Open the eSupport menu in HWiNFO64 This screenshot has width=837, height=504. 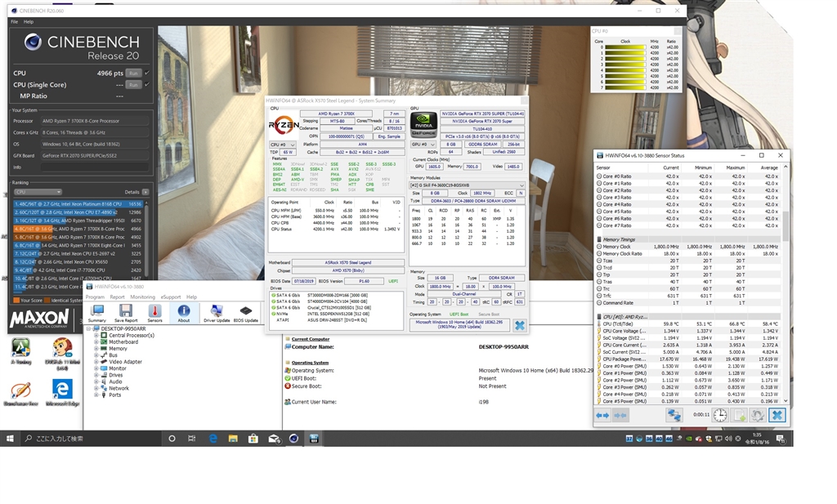pos(171,297)
